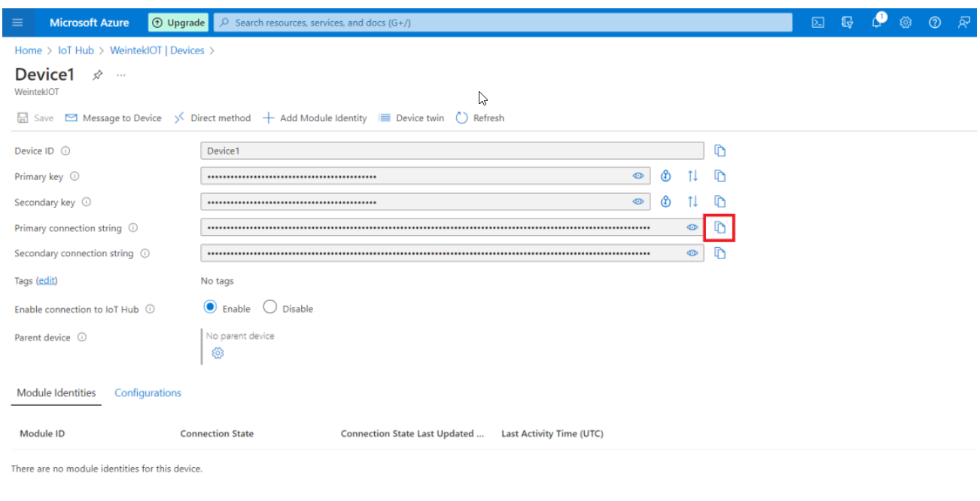Regenerate the Primary key

point(665,176)
